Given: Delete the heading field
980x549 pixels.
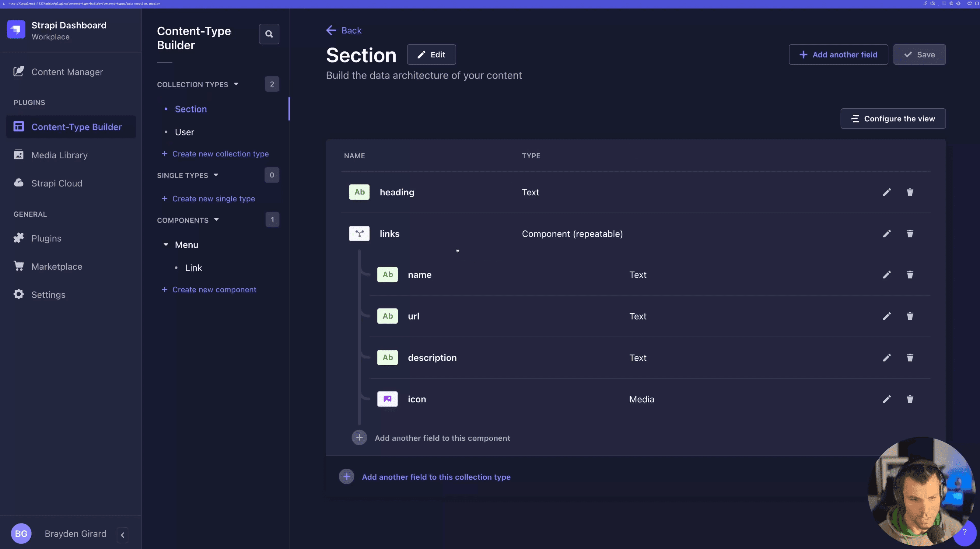Looking at the screenshot, I should 910,192.
